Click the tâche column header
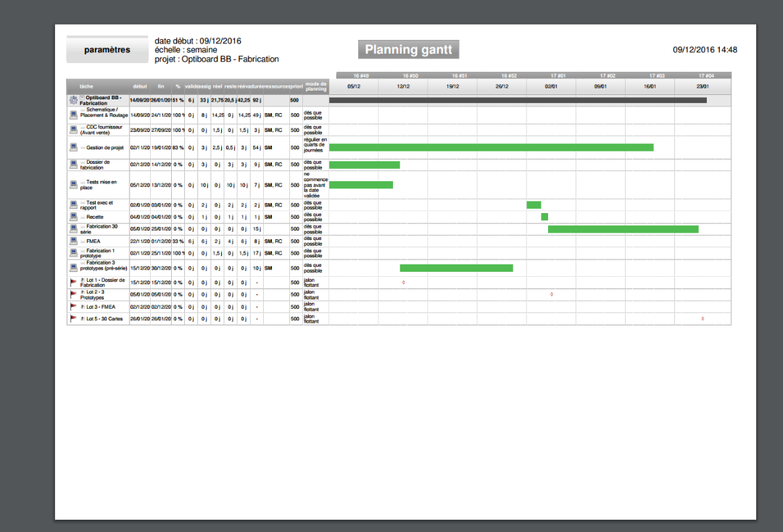The height and width of the screenshot is (532, 783). (x=86, y=86)
